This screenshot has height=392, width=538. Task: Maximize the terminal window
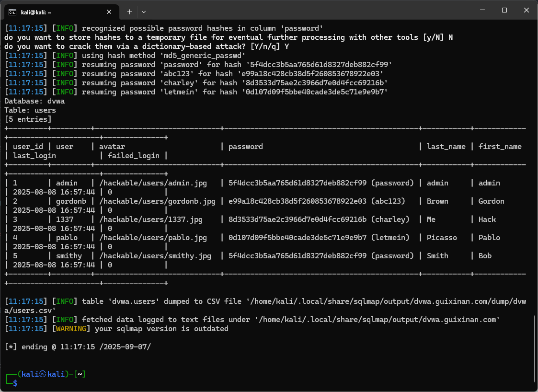coord(504,10)
